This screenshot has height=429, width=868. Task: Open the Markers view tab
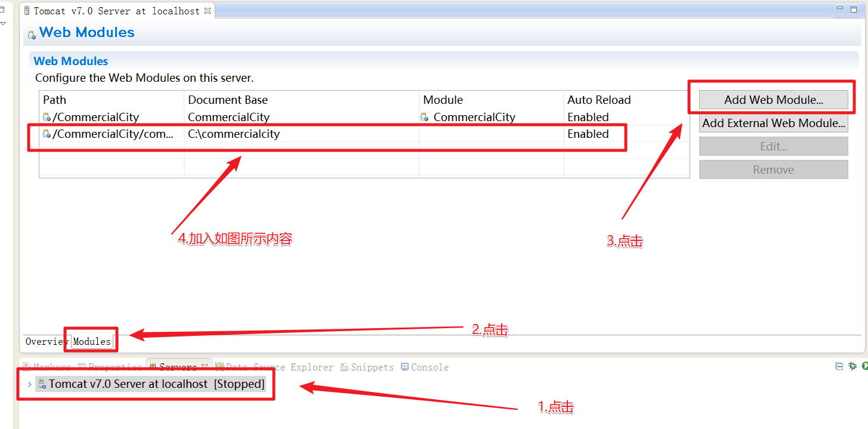point(48,367)
